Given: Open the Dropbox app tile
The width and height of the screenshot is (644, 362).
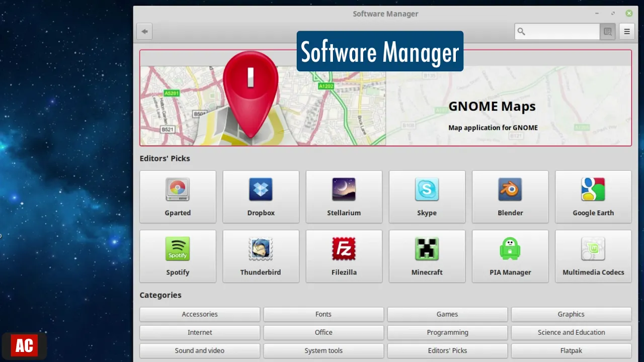Looking at the screenshot, I should pyautogui.click(x=261, y=197).
